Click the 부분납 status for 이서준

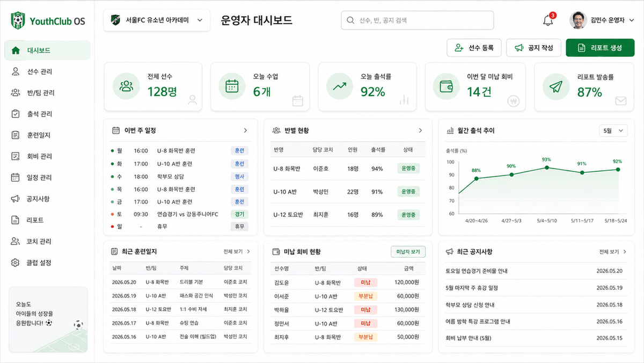coord(365,296)
